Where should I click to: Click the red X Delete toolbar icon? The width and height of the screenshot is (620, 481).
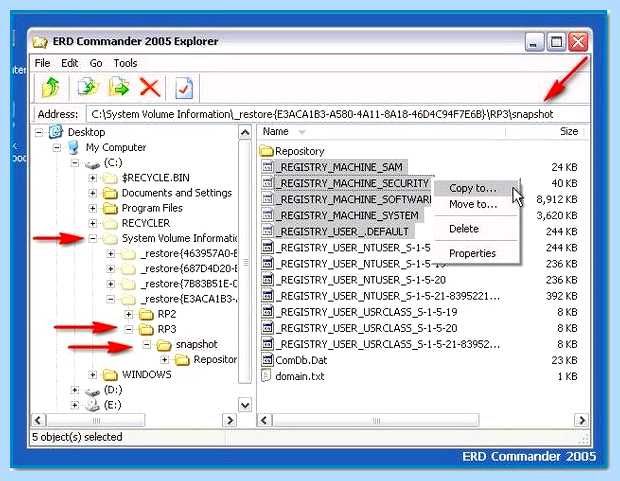(x=150, y=87)
